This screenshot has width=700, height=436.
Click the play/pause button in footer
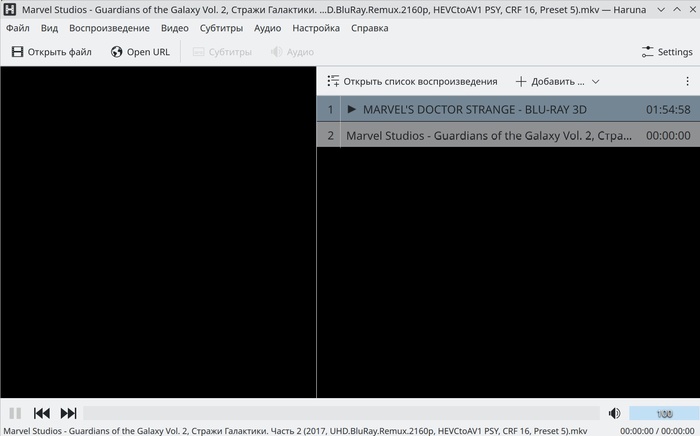point(15,413)
